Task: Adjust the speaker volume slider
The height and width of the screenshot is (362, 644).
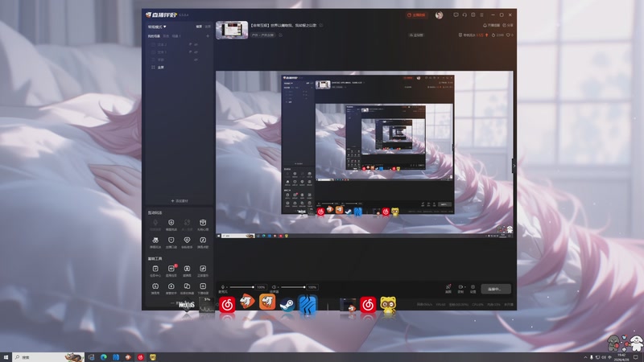Action: (x=292, y=287)
